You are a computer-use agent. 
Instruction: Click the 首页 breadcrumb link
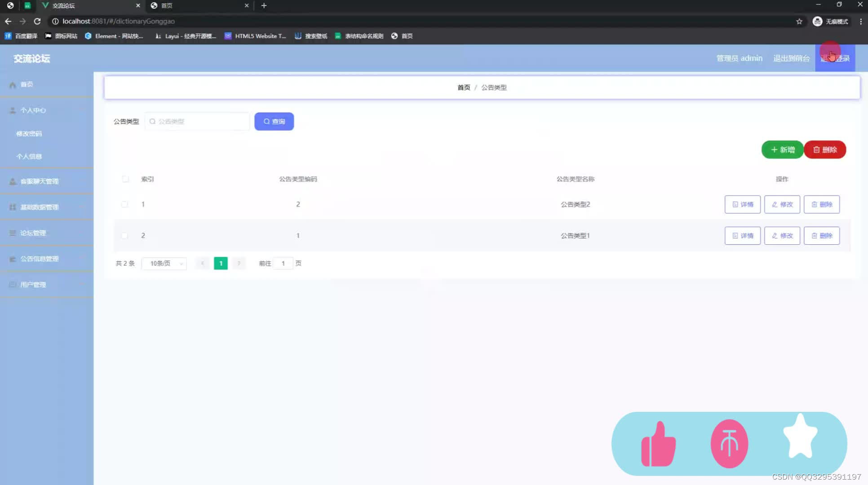[x=464, y=88]
